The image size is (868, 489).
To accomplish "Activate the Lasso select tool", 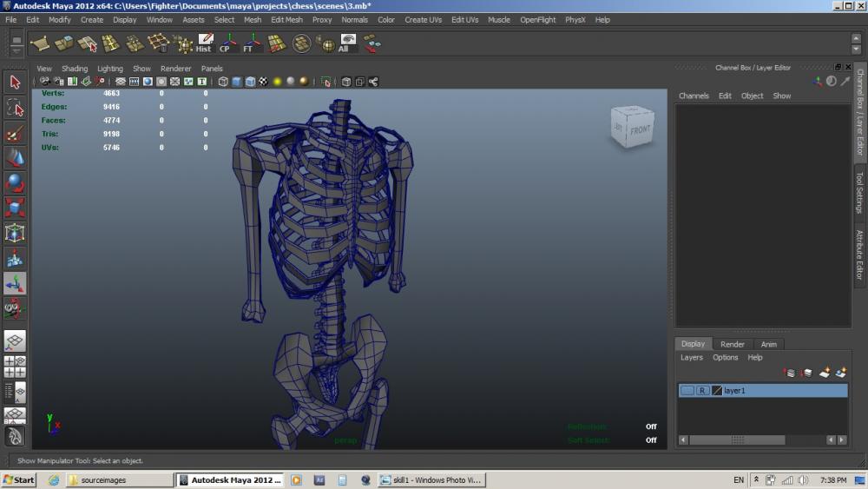I will click(x=15, y=107).
